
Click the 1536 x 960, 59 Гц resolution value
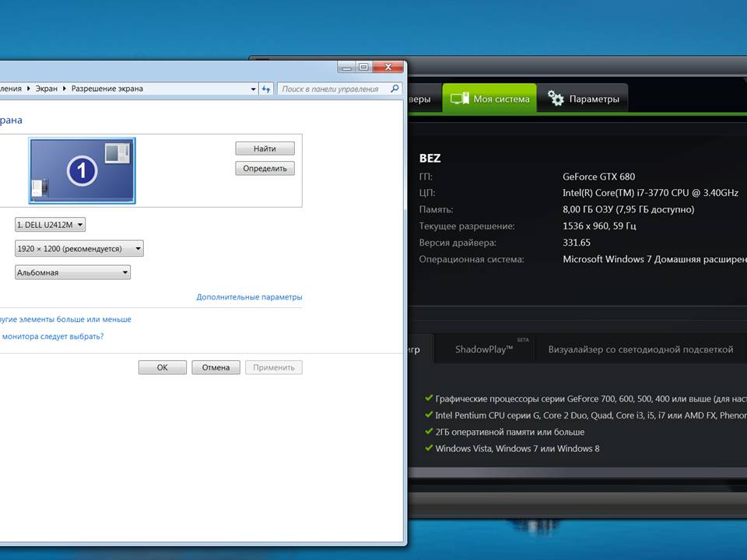(599, 226)
